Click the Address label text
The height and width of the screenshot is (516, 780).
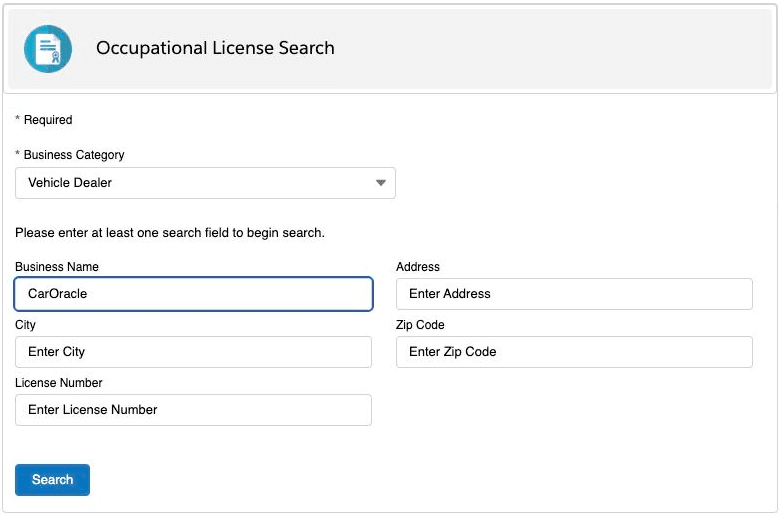point(418,267)
